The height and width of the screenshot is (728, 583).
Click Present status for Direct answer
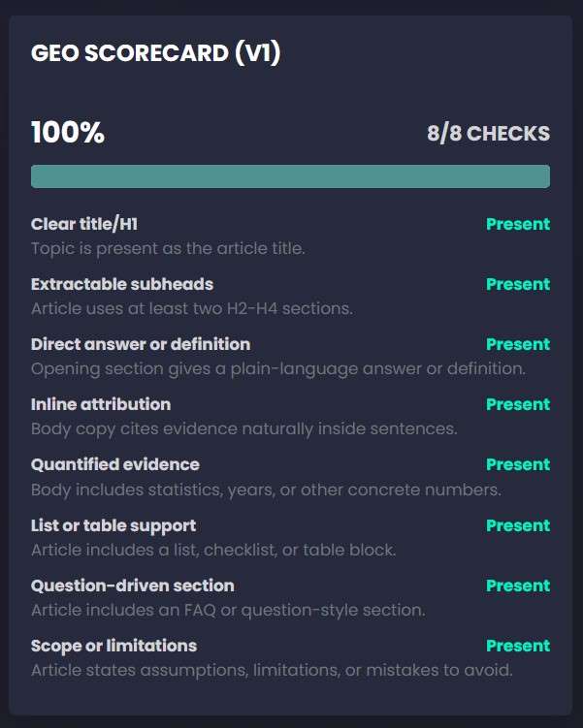(518, 344)
